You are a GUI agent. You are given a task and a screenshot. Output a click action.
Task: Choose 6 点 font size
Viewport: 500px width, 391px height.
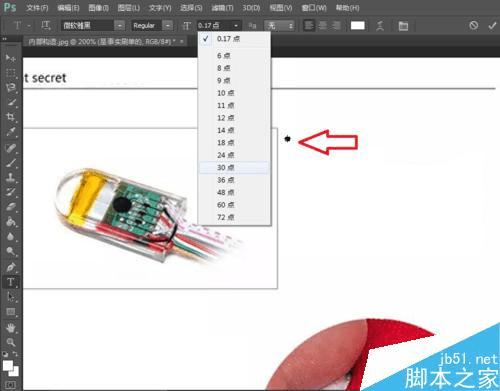(x=234, y=56)
